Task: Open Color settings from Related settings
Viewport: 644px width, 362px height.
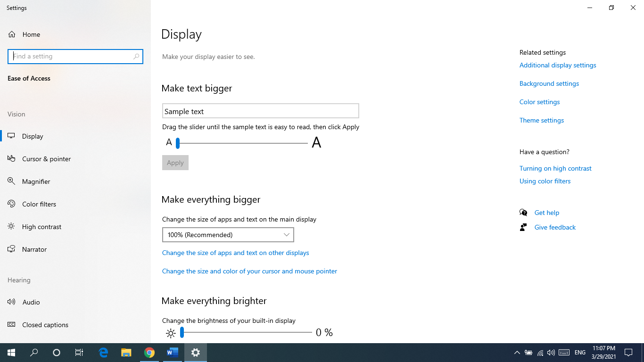Action: click(539, 101)
